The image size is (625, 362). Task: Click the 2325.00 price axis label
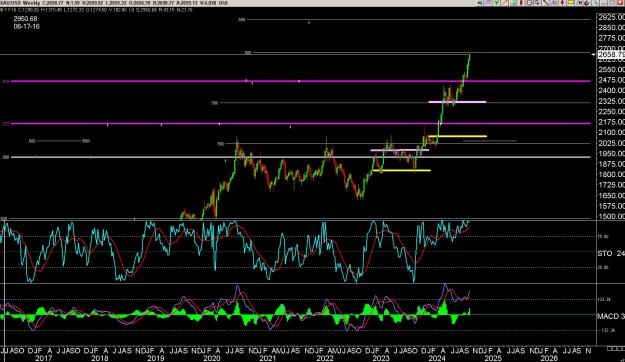click(x=611, y=101)
